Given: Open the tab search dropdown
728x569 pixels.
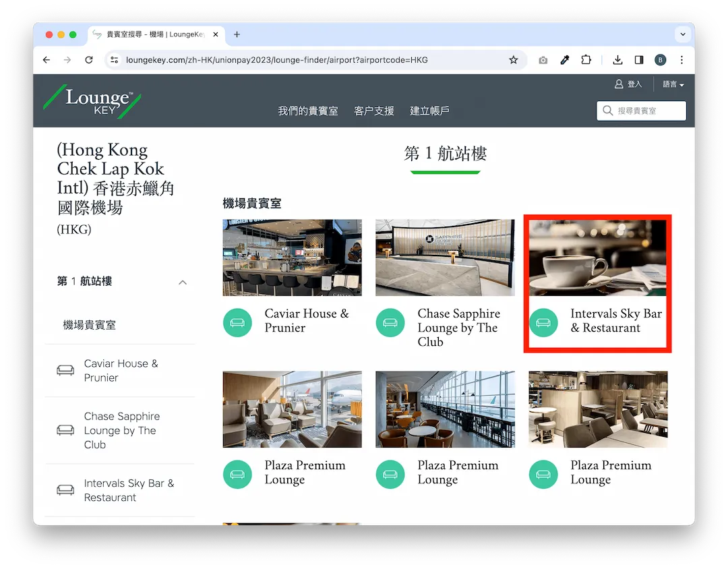Looking at the screenshot, I should tap(682, 34).
